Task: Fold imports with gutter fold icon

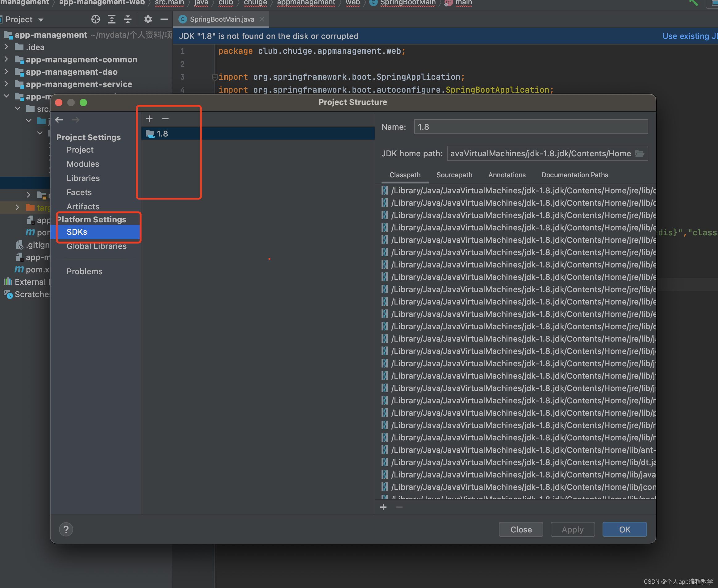Action: pyautogui.click(x=214, y=77)
